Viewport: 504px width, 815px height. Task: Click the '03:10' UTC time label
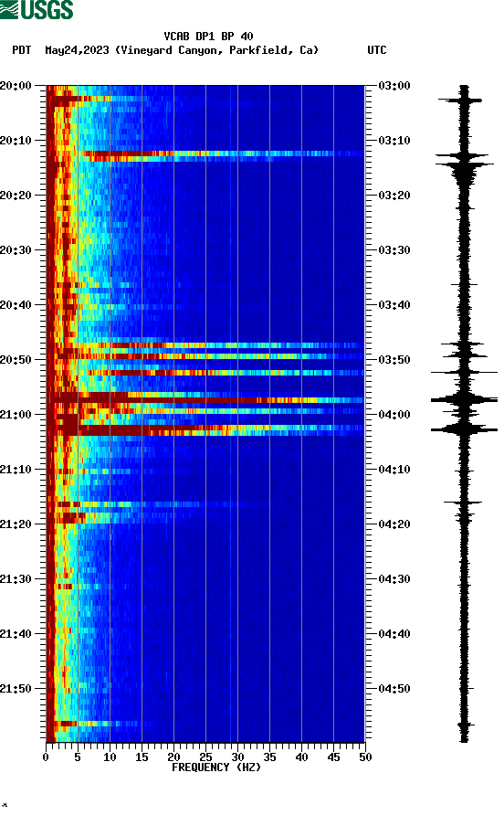tap(394, 141)
